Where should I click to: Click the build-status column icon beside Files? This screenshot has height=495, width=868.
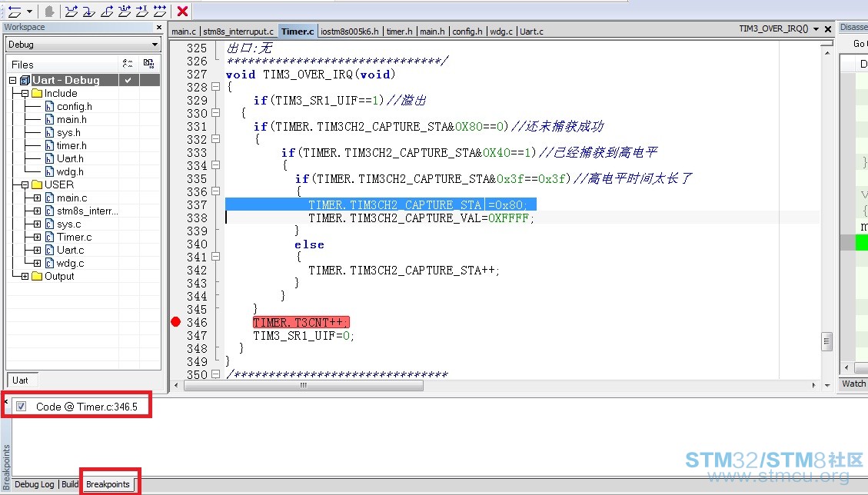tap(128, 65)
